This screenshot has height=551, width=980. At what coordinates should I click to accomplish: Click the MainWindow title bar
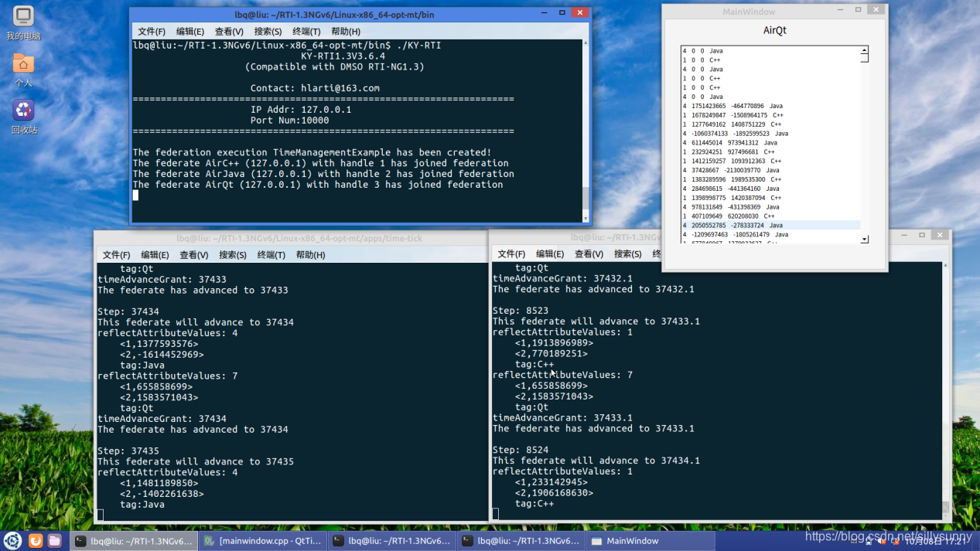[750, 12]
